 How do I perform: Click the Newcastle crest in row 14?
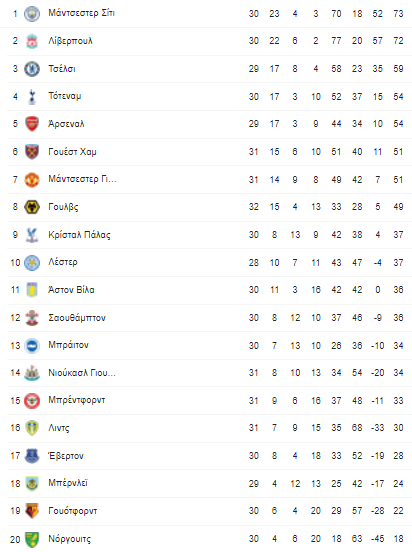(32, 373)
